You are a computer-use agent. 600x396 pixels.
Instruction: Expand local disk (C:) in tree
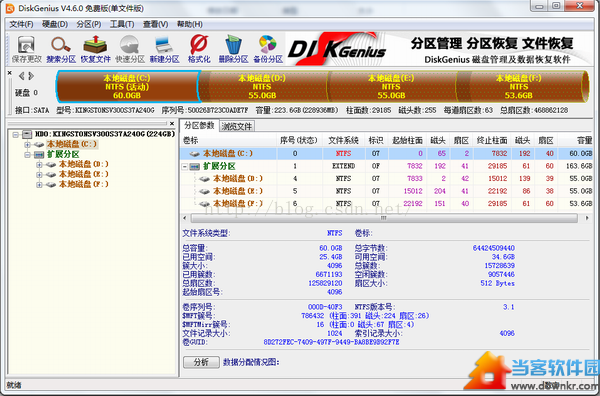coord(28,145)
